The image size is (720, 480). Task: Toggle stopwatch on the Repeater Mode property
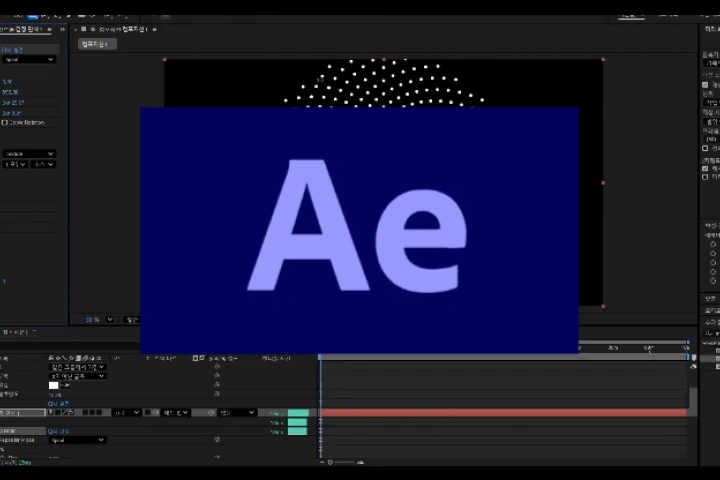217,440
